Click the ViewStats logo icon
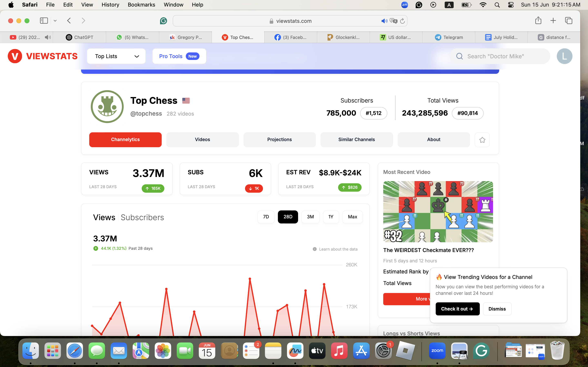This screenshot has width=588, height=367. (x=14, y=56)
